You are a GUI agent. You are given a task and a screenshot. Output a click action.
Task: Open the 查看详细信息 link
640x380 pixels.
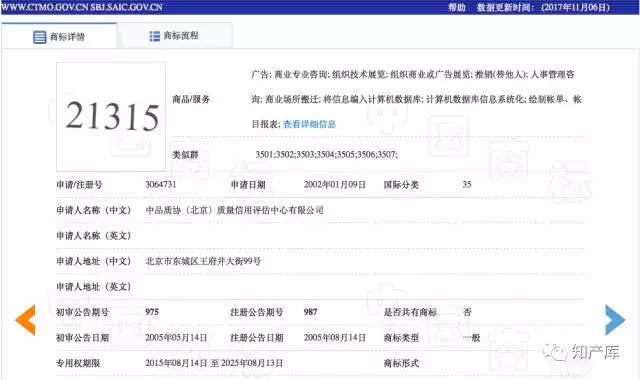coord(309,124)
